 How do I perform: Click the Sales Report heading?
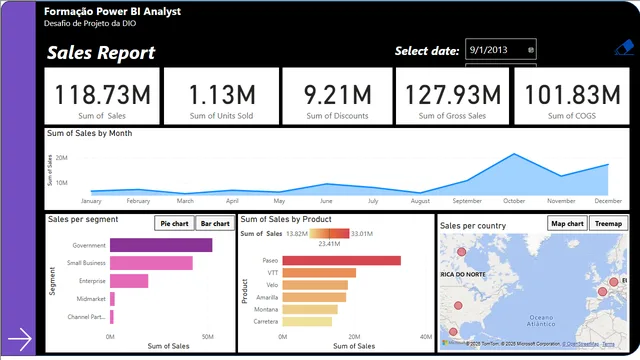tap(101, 52)
